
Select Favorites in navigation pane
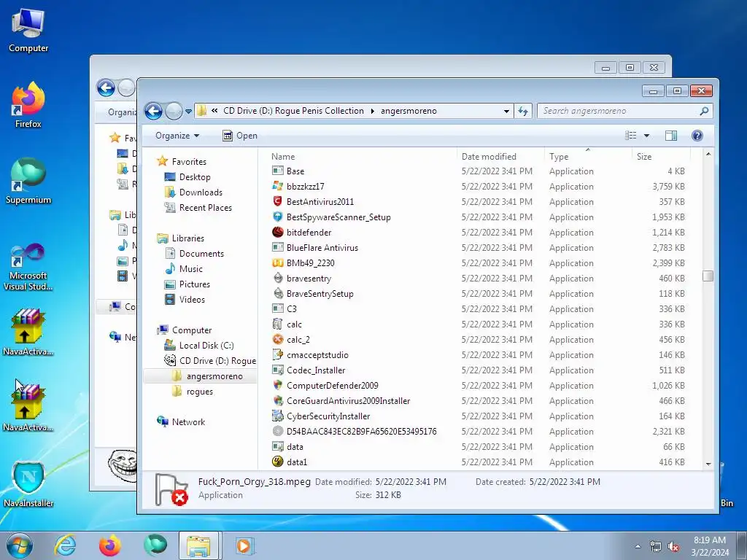coord(189,161)
